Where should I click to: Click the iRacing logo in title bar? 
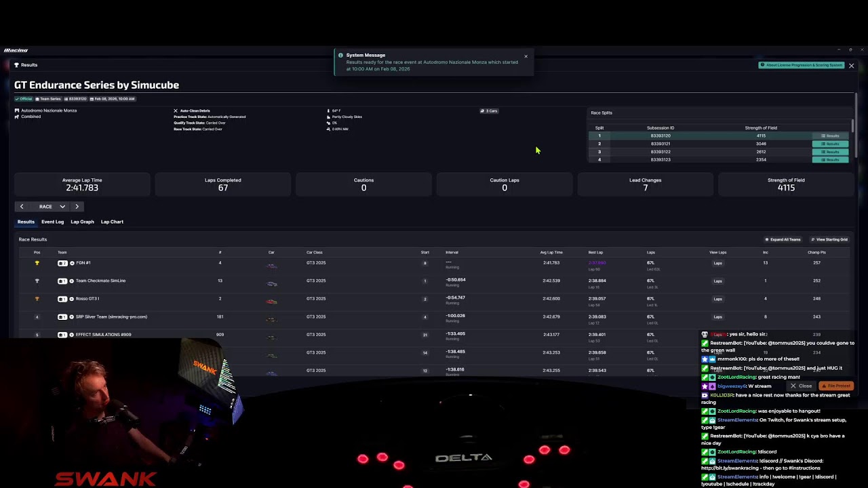[x=16, y=50]
